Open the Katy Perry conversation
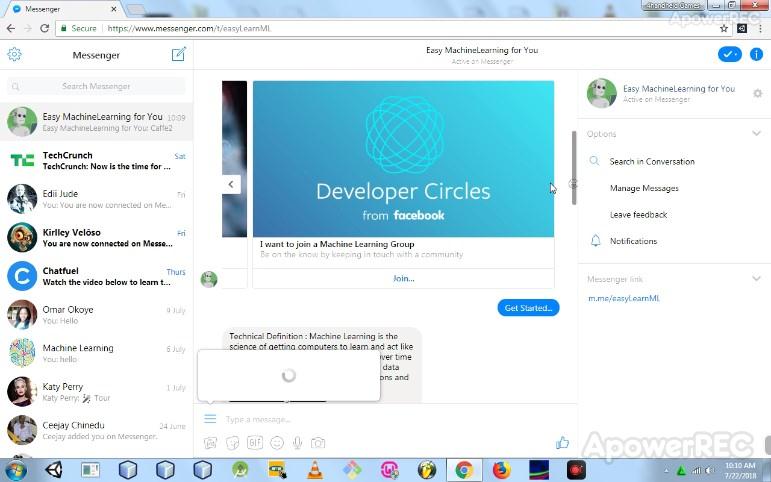 [x=96, y=392]
